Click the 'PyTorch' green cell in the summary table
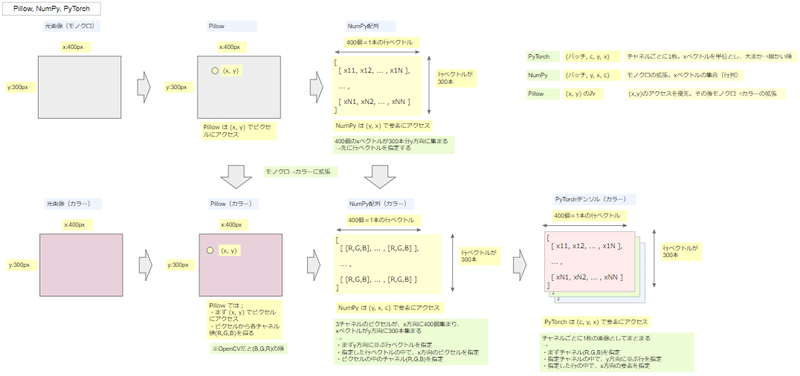The width and height of the screenshot is (800, 376). [x=542, y=57]
